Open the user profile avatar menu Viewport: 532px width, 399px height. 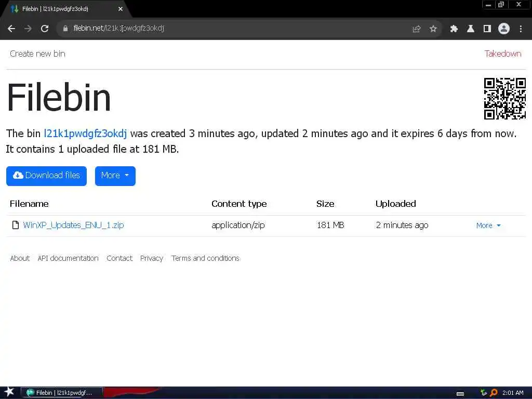pos(504,29)
